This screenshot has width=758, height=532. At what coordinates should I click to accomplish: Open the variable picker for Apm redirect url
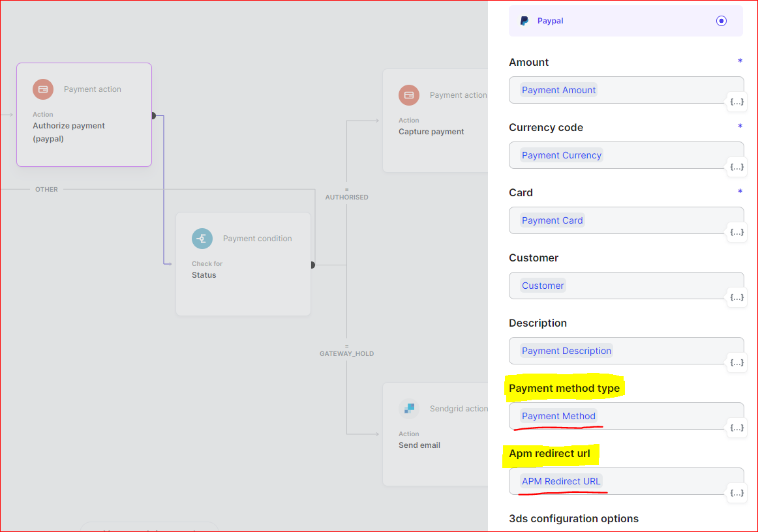[x=736, y=494]
